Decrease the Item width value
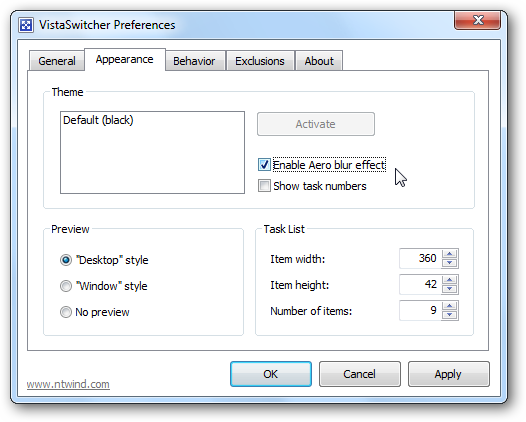The height and width of the screenshot is (422, 526). [x=450, y=263]
